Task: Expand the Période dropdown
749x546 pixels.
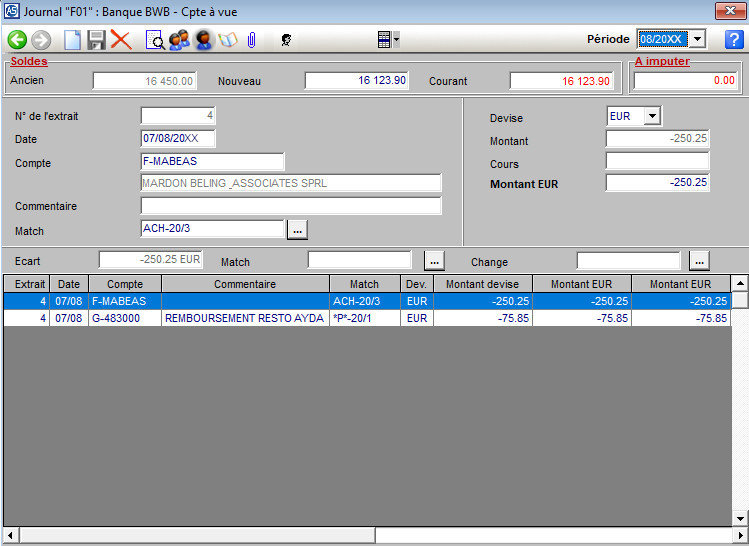Action: (x=698, y=39)
